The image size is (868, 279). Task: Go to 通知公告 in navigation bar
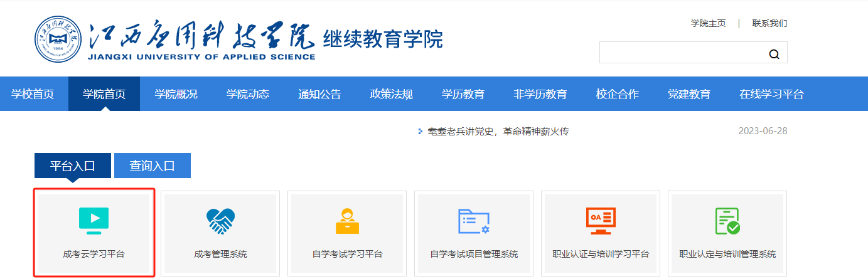click(319, 94)
